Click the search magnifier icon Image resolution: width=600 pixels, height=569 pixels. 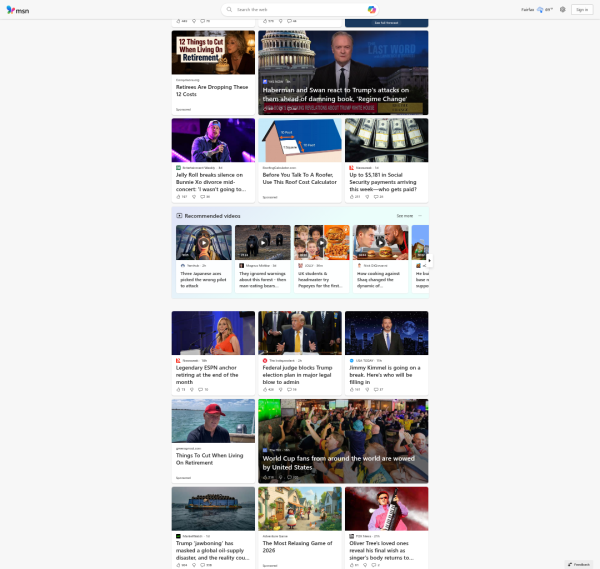click(229, 10)
